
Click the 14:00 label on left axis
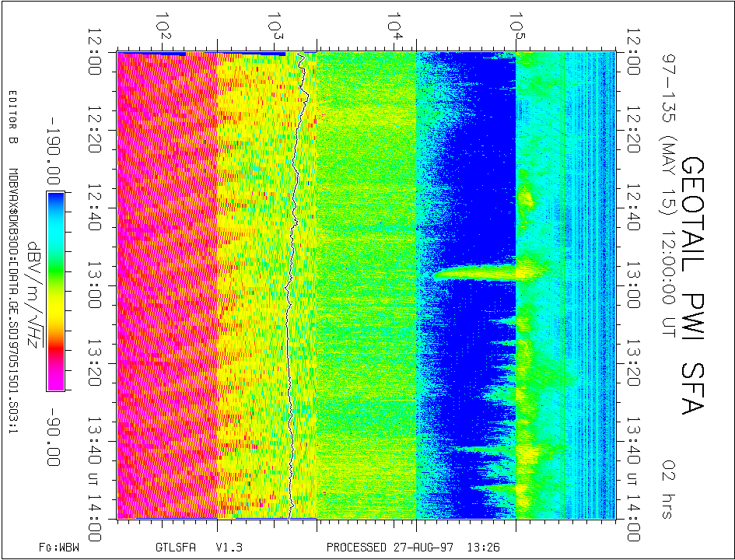pyautogui.click(x=99, y=518)
